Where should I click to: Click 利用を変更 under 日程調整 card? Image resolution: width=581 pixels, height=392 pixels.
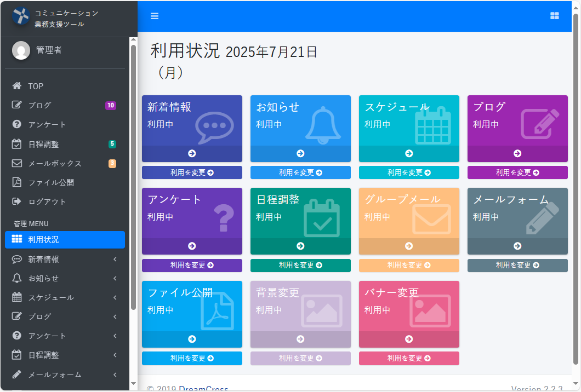pyautogui.click(x=300, y=266)
